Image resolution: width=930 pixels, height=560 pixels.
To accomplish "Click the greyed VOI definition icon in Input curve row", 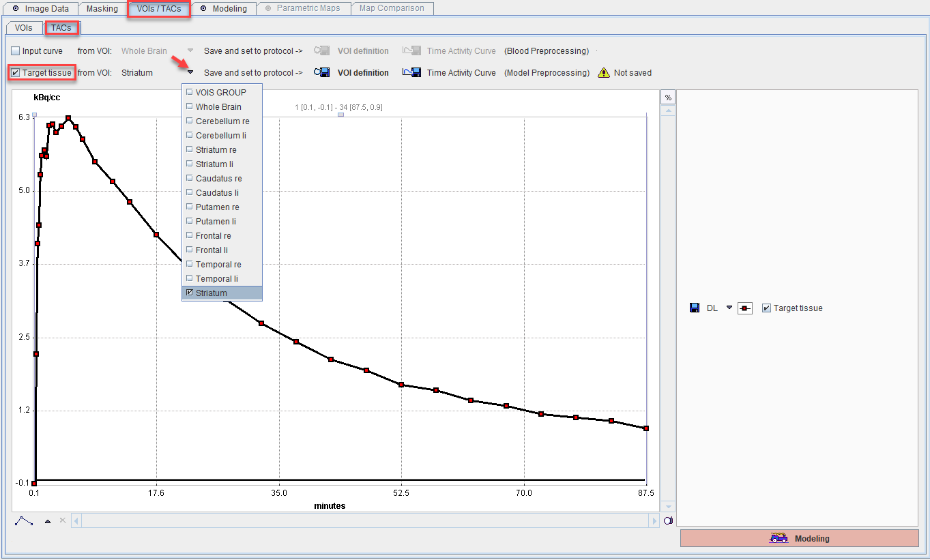I will click(x=323, y=50).
